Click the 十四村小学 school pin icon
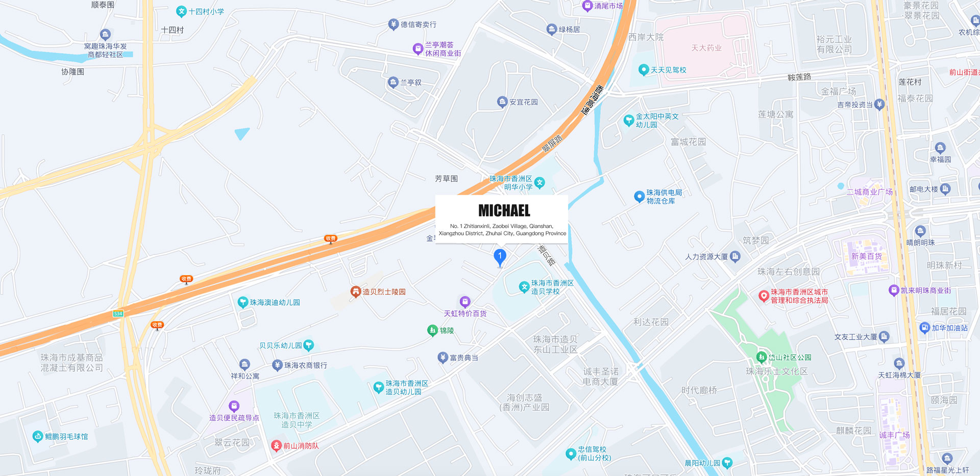980x476 pixels. (x=181, y=11)
